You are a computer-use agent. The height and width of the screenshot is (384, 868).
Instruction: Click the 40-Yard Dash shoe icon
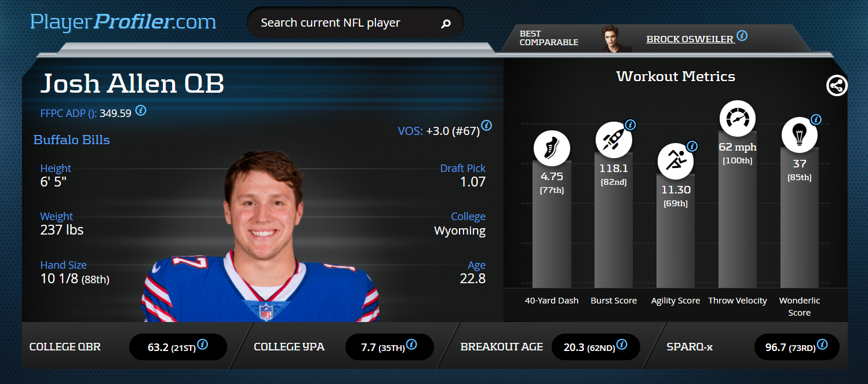pos(552,149)
